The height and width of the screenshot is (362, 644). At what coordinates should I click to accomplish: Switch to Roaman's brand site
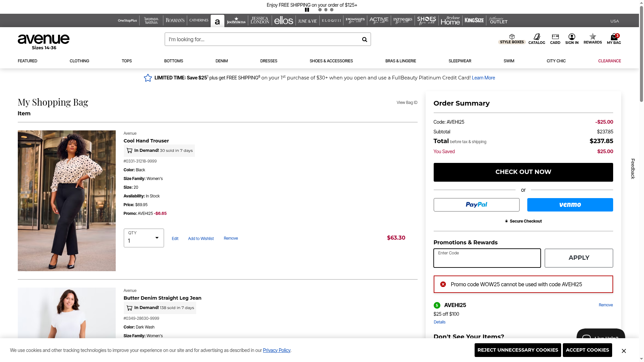(x=175, y=20)
